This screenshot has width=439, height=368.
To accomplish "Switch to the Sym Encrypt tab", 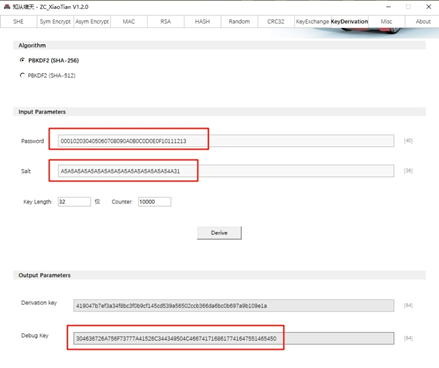I will [55, 21].
